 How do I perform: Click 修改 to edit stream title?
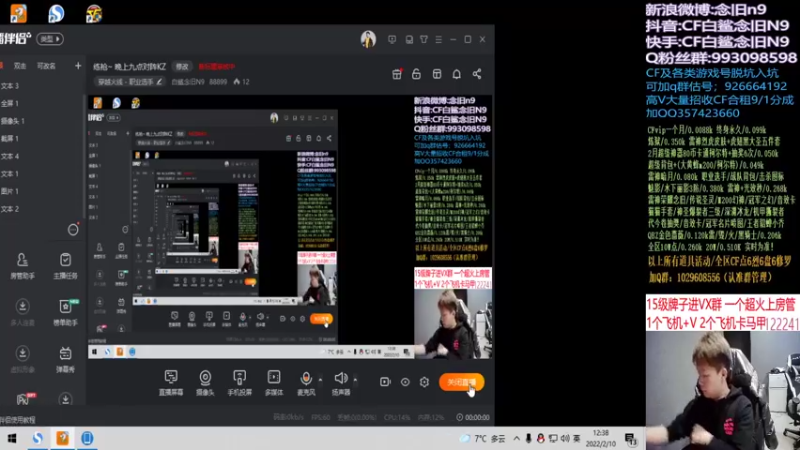182,66
